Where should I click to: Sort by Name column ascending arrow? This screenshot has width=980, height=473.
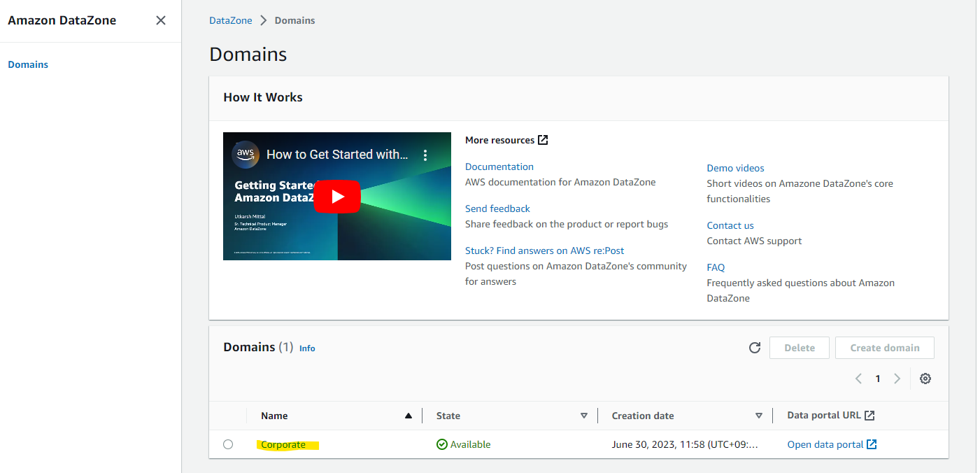pos(409,416)
